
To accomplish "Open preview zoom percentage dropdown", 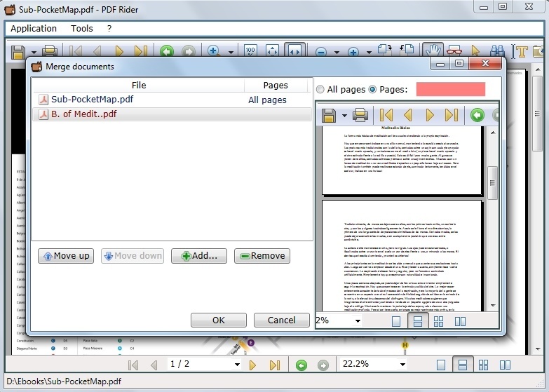I will pyautogui.click(x=358, y=320).
